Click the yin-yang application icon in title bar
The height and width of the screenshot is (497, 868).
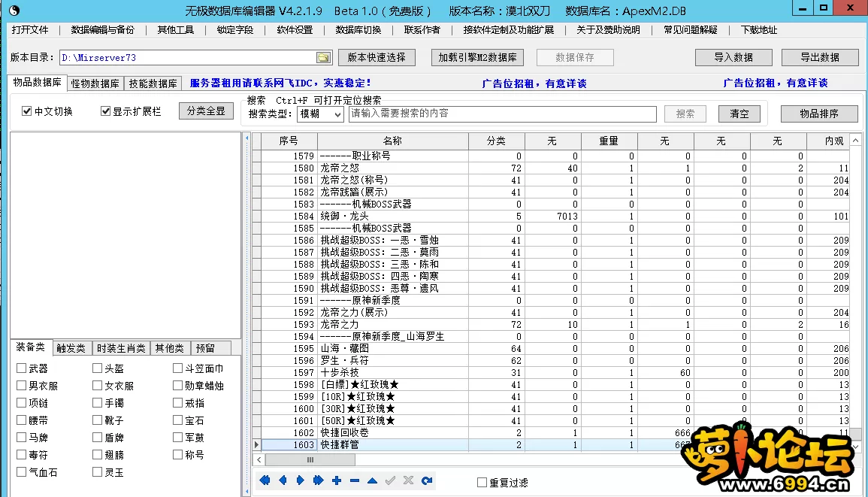coord(14,10)
